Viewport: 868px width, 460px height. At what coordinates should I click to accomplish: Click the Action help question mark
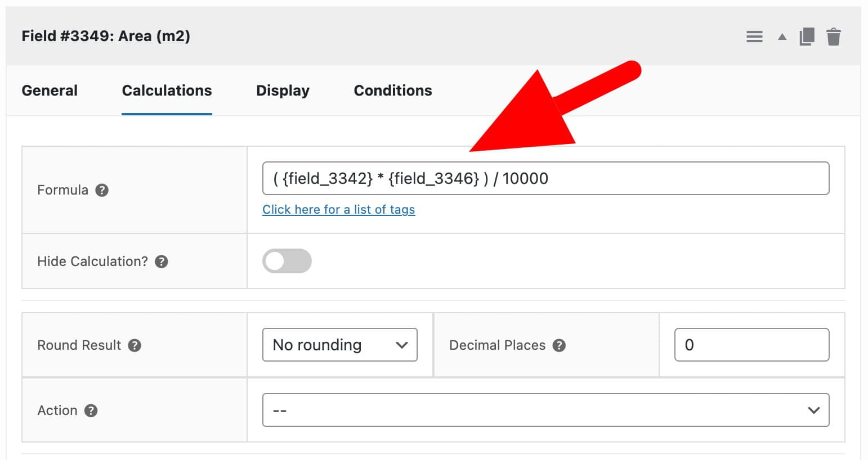[91, 411]
